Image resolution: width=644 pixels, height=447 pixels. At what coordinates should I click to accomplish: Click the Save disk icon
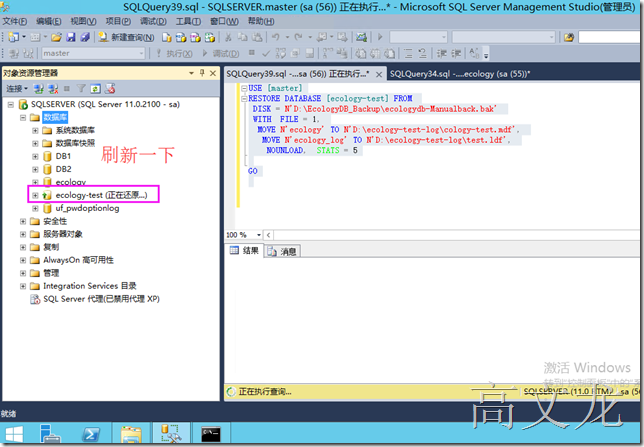[71, 37]
